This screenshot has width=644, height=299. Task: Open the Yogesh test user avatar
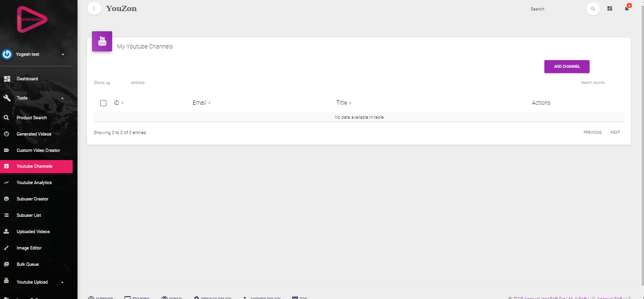pyautogui.click(x=7, y=54)
